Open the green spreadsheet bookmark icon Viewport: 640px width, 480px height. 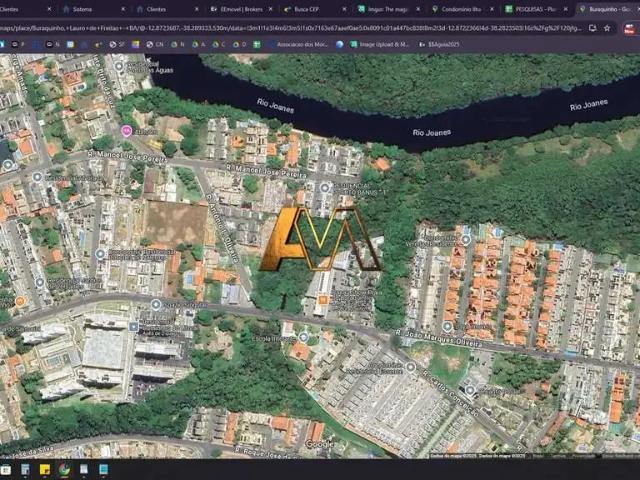257,44
